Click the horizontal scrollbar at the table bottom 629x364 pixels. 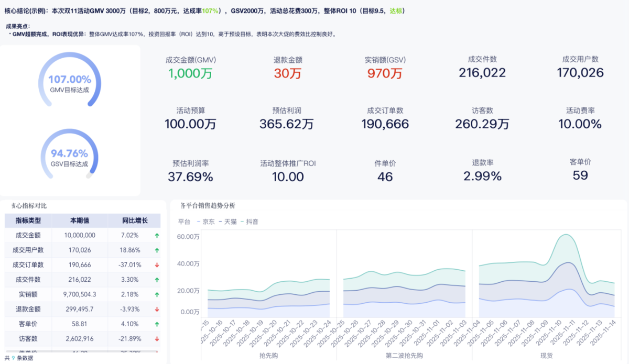pyautogui.click(x=84, y=351)
